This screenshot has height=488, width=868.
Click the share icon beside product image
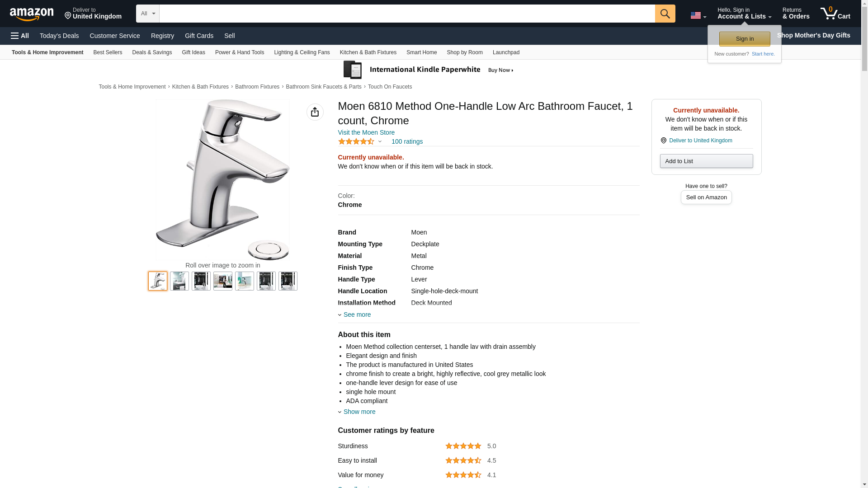pos(315,112)
